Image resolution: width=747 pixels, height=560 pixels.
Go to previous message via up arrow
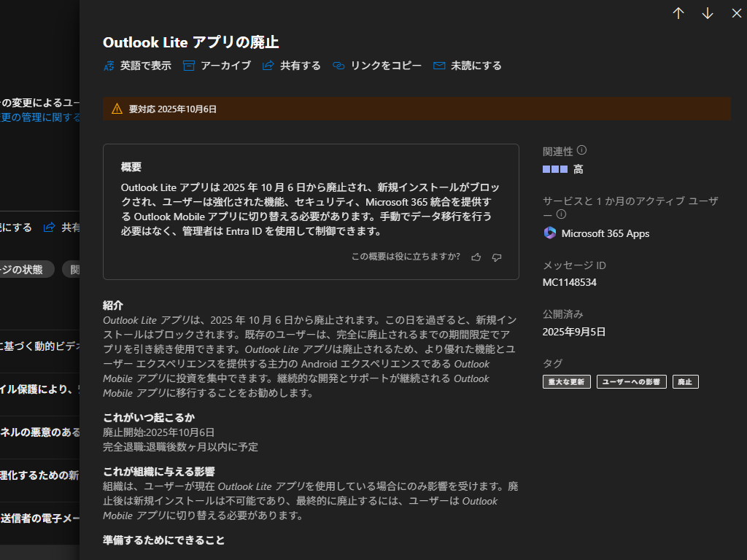click(678, 13)
